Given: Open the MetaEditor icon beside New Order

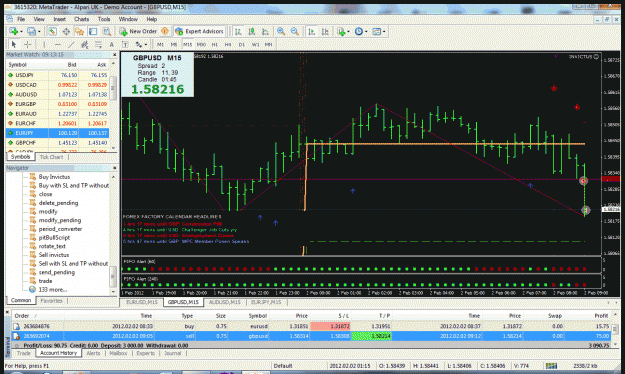Looking at the screenshot, I should 165,31.
